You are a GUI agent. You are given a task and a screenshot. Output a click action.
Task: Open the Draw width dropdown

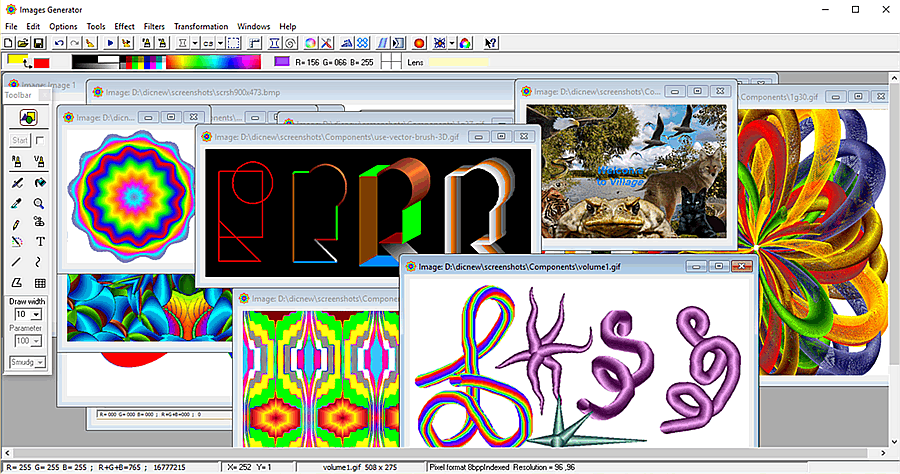[36, 314]
